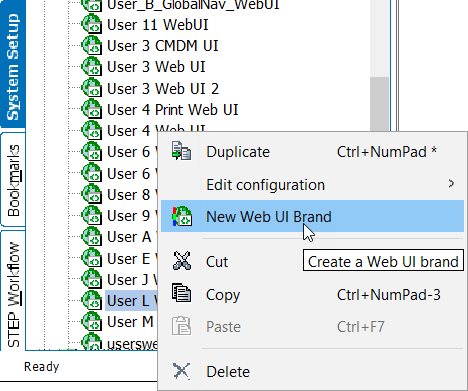Switch to the Bookmarks side tab

(13, 180)
